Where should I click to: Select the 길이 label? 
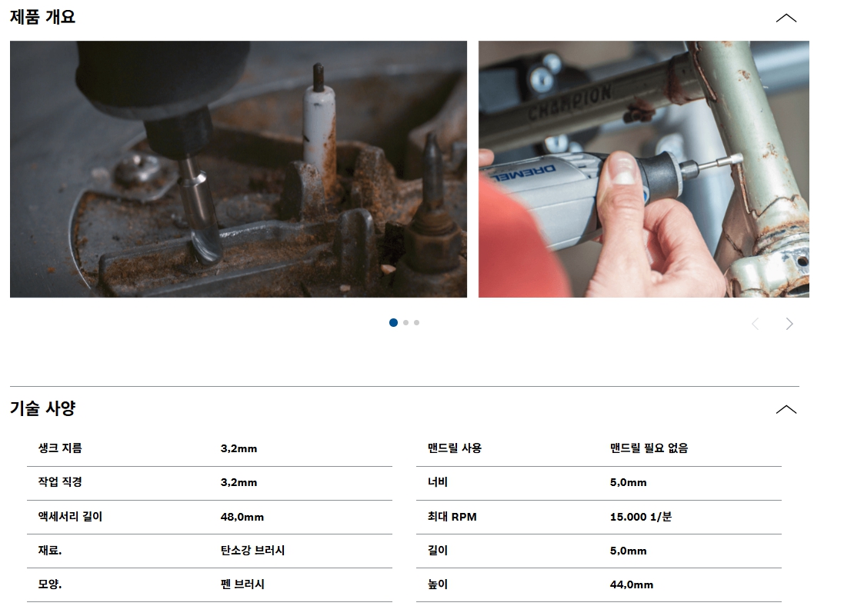pos(438,551)
